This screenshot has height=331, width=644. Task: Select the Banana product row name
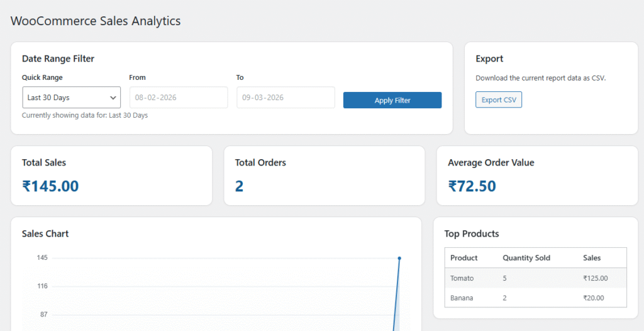[x=462, y=298]
